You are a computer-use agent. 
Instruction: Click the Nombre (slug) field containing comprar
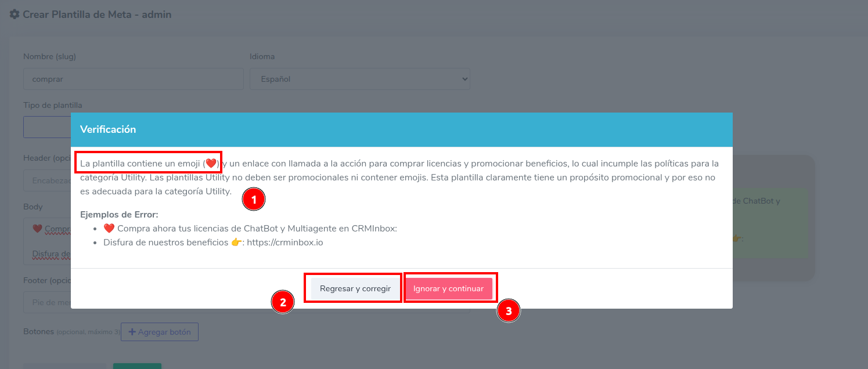coord(133,79)
